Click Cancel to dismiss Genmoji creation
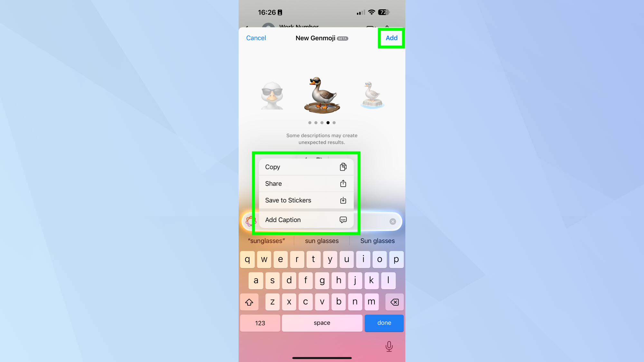Viewport: 644px width, 362px height. pos(256,38)
